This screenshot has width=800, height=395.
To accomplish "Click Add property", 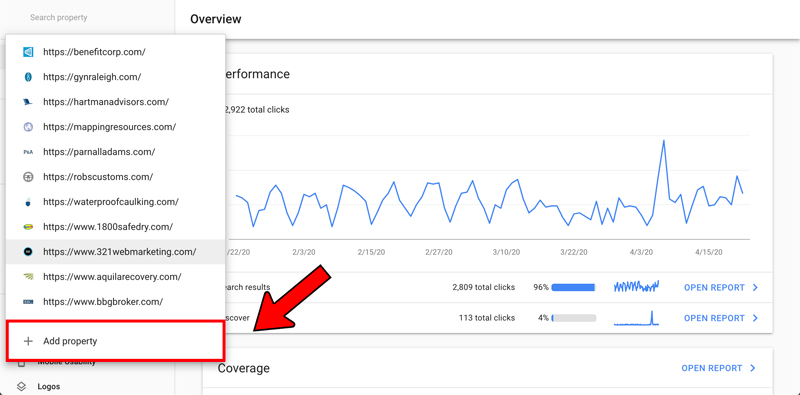I will (115, 341).
